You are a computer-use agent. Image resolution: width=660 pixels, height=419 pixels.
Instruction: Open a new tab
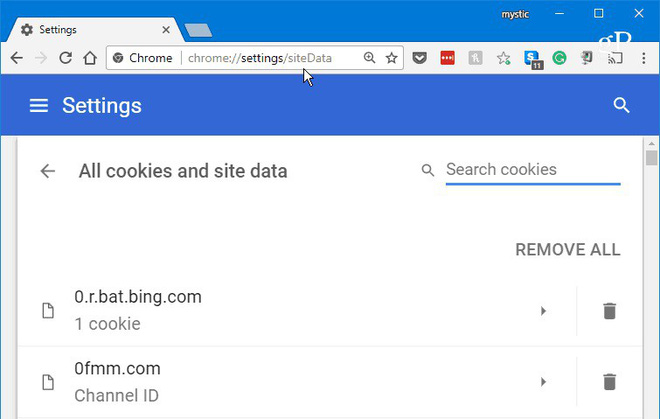pyautogui.click(x=197, y=30)
